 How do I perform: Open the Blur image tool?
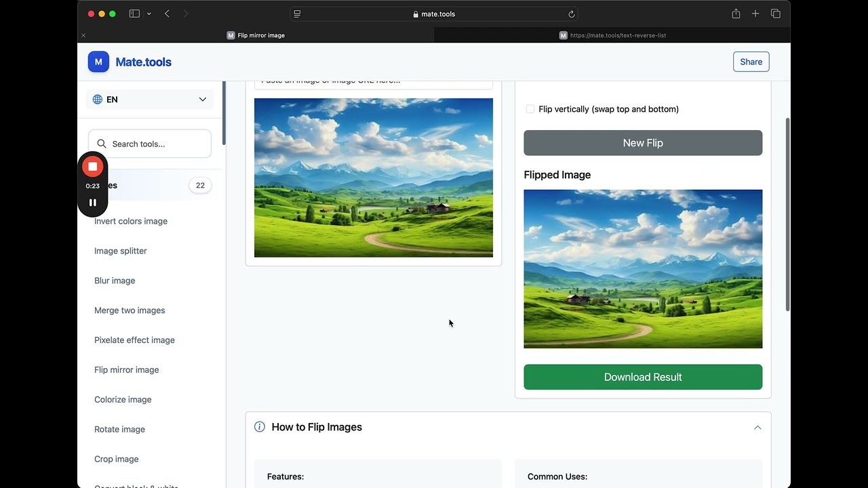(x=115, y=281)
